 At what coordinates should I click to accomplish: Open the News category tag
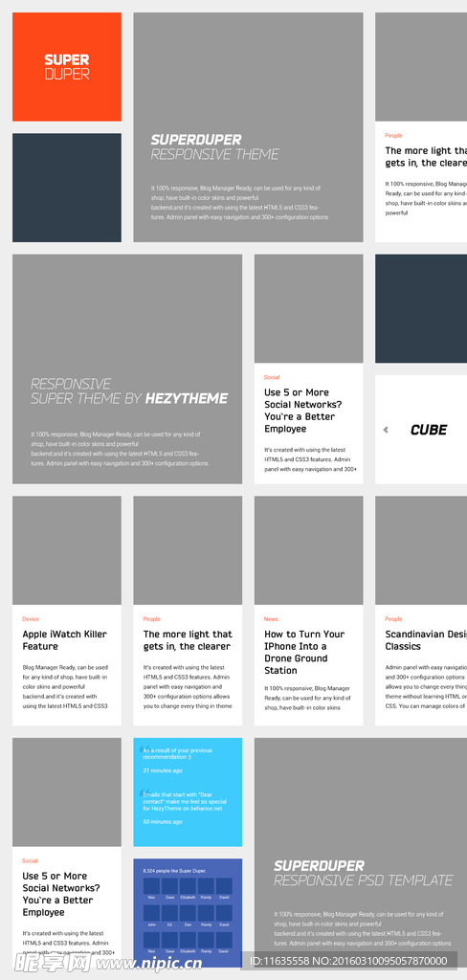click(271, 619)
